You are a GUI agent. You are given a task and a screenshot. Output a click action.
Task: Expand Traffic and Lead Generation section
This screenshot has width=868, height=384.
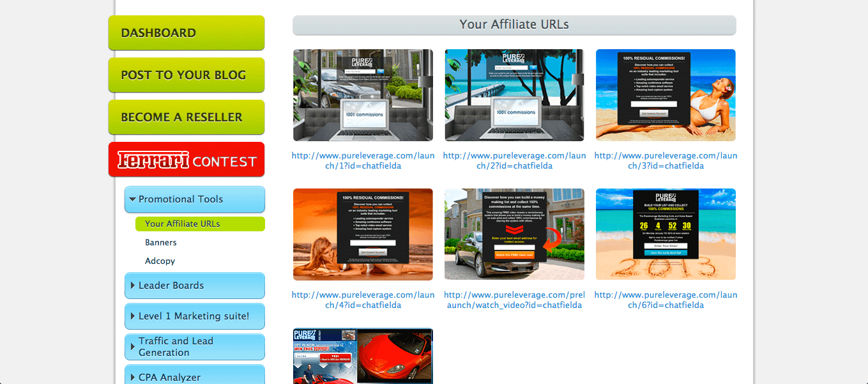click(x=195, y=347)
